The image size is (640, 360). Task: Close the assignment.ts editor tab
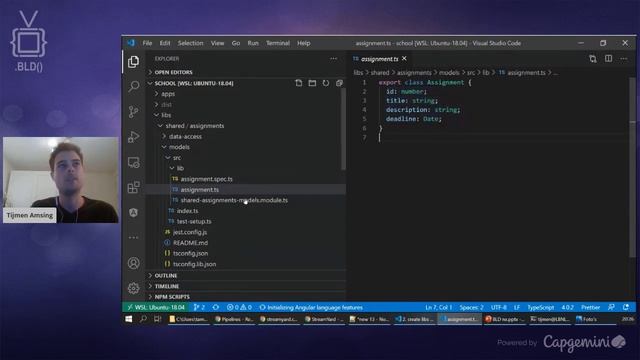click(x=404, y=59)
